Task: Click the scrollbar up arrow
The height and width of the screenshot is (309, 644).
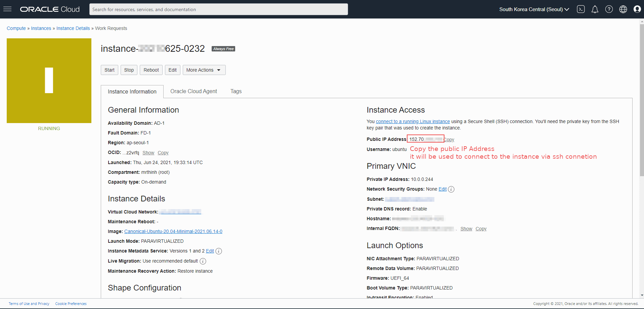Action: (x=642, y=21)
